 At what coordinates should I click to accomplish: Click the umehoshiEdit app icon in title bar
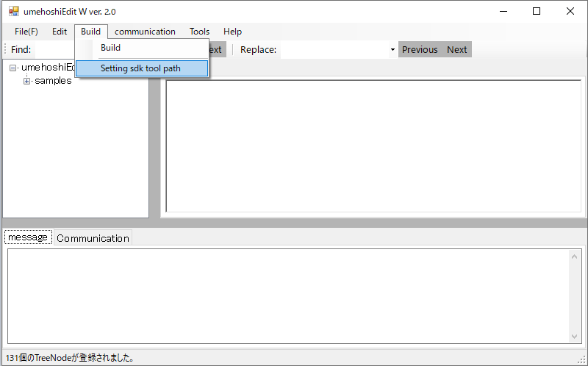click(x=13, y=11)
